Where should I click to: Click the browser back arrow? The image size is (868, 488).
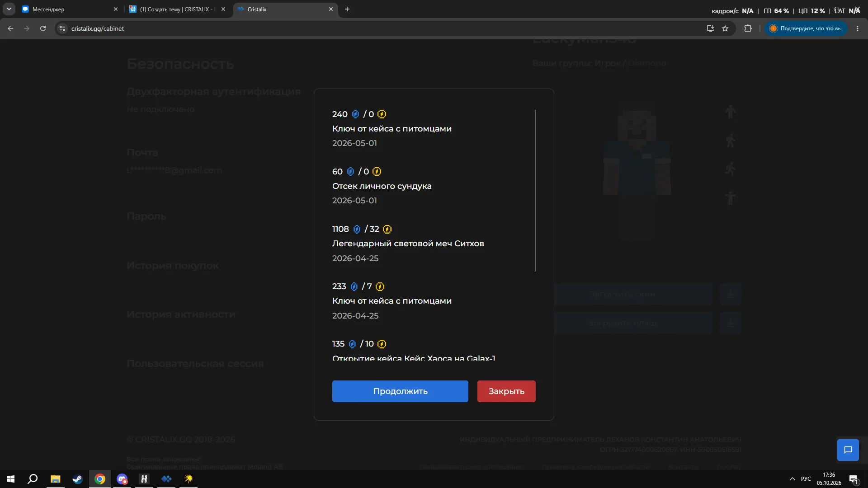10,28
